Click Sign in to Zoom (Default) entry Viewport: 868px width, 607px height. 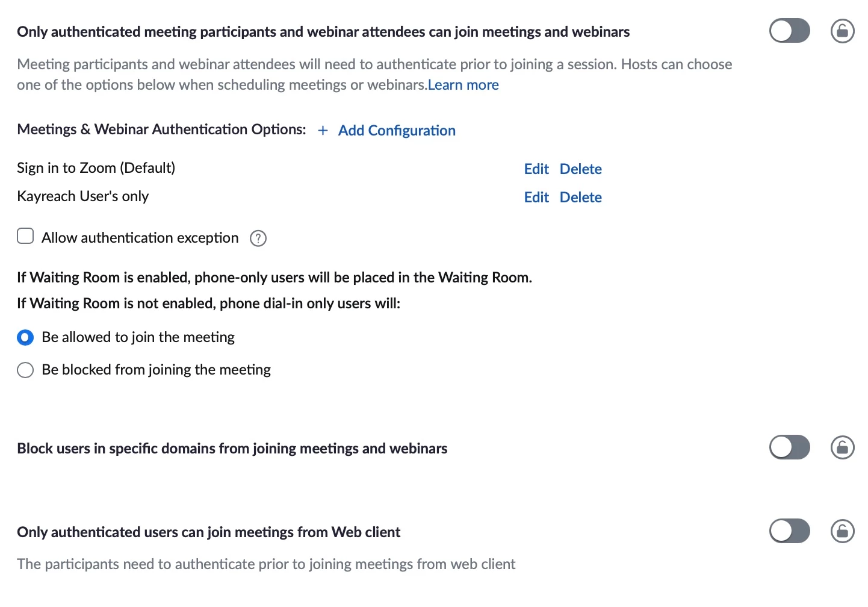point(96,168)
